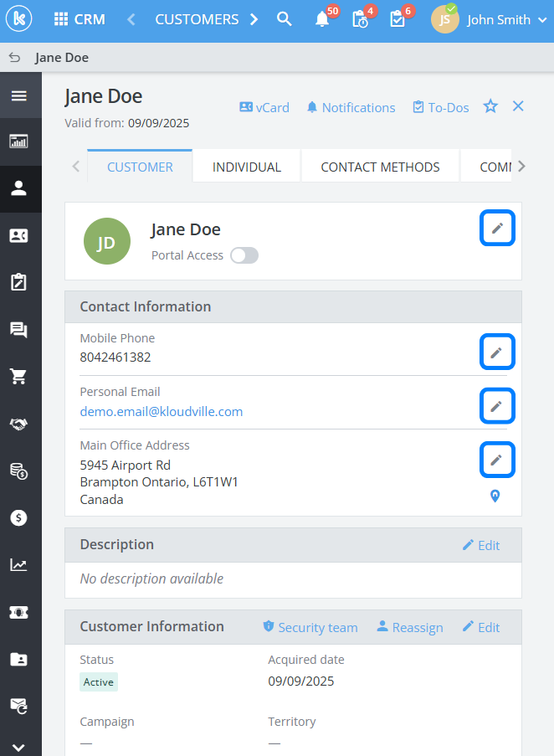Open the shopping cart sidebar icon

click(18, 377)
